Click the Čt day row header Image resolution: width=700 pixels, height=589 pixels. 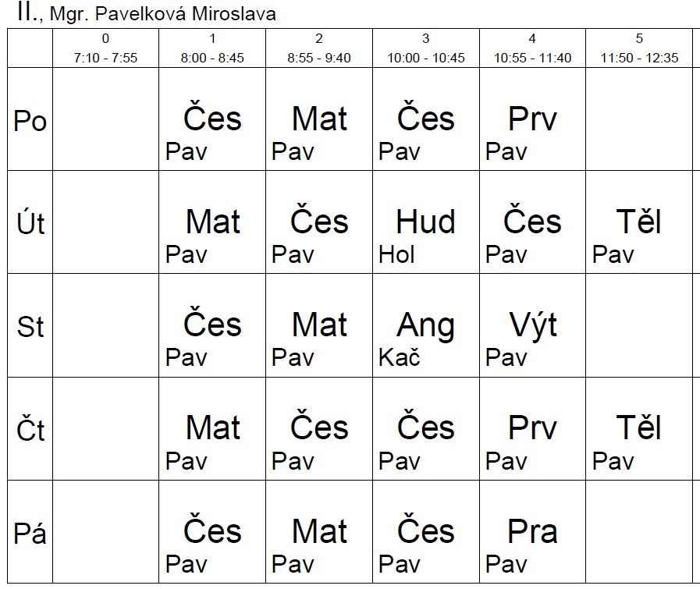(30, 429)
